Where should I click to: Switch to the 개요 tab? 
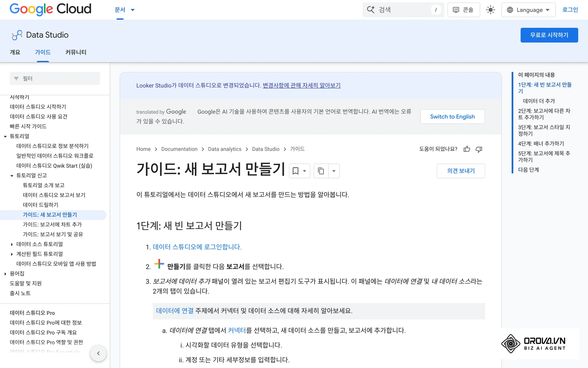pos(15,52)
